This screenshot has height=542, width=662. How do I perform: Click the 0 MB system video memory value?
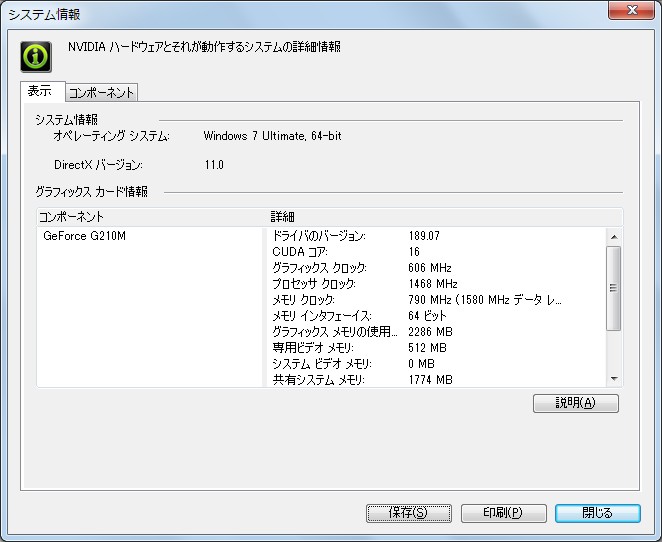pos(421,364)
